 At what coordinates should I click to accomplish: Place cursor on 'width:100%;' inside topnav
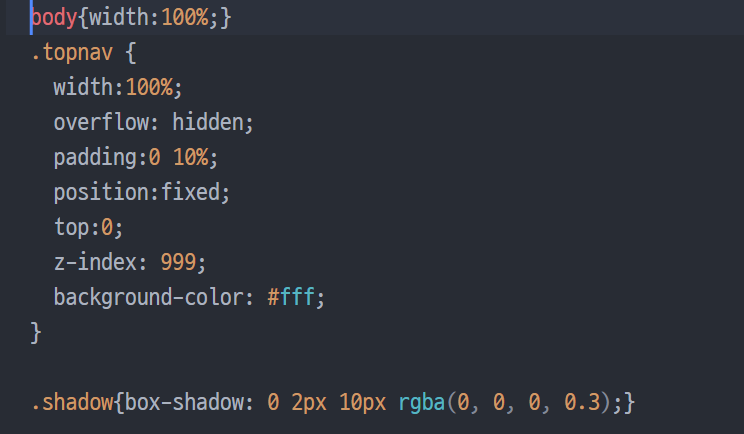coord(118,88)
